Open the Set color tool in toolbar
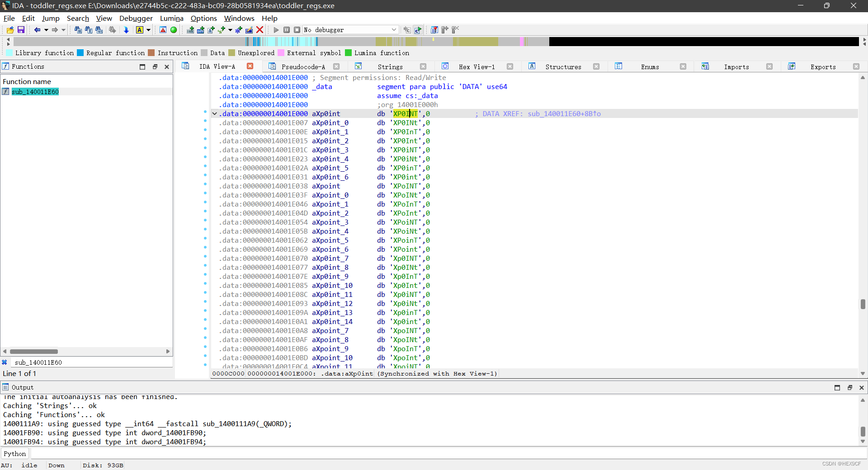This screenshot has height=470, width=868. 139,30
